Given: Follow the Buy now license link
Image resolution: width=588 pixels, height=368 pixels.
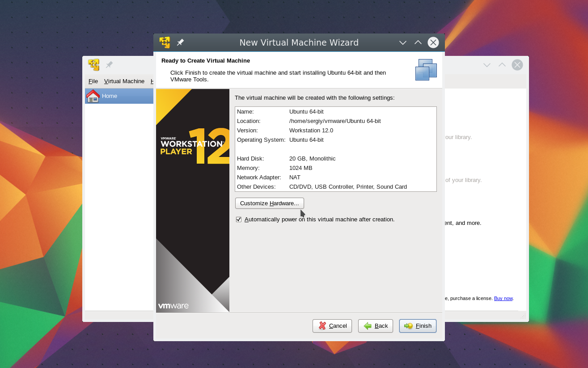Looking at the screenshot, I should pos(503,298).
